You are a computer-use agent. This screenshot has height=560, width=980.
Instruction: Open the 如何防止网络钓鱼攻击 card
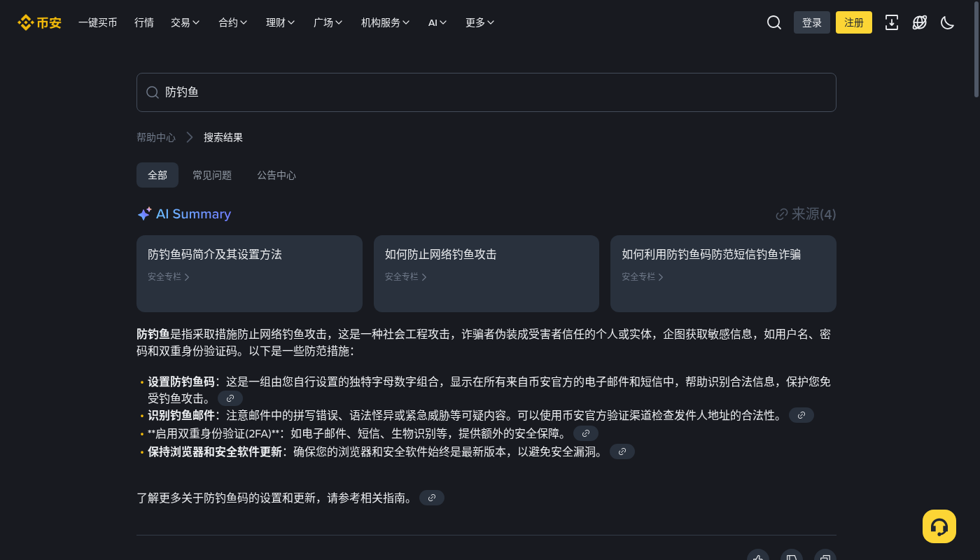486,274
